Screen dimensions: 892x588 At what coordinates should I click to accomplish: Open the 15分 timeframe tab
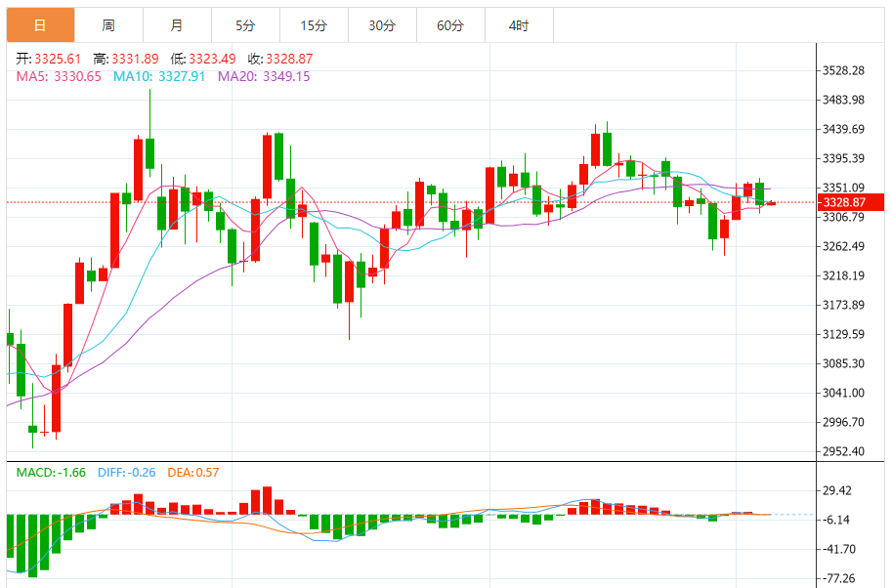pos(314,25)
